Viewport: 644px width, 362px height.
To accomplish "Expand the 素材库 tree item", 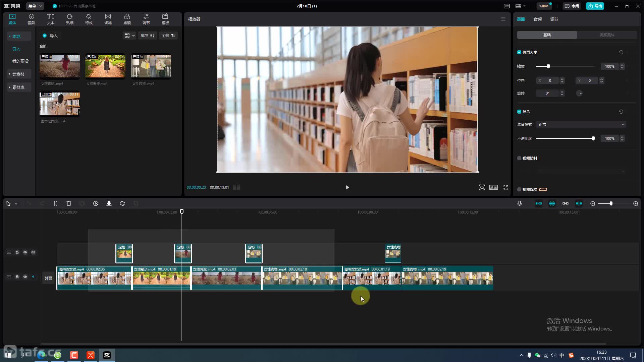I will pos(18,87).
